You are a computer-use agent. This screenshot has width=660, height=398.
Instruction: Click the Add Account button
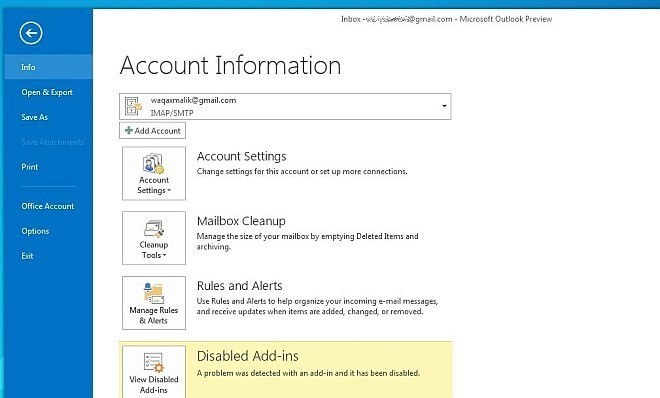[152, 130]
